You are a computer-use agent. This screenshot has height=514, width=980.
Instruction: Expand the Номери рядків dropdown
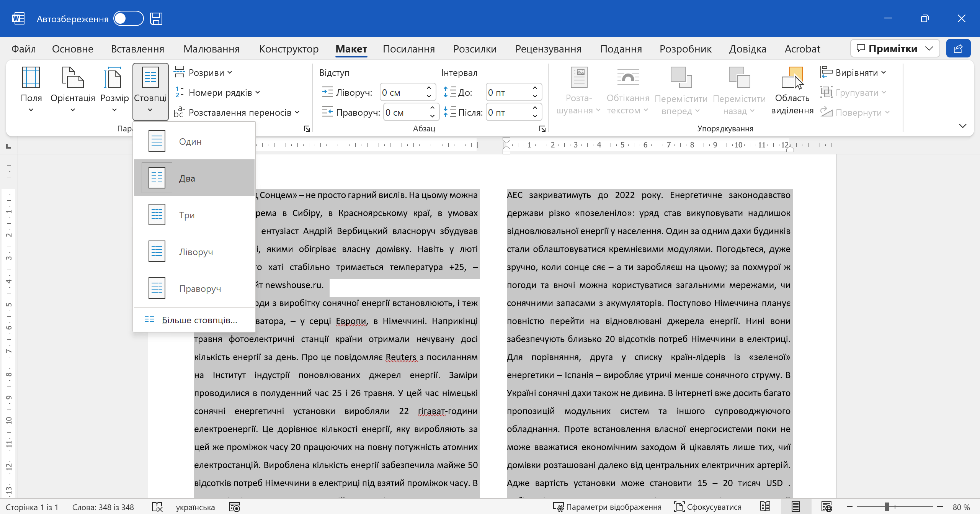tap(217, 92)
